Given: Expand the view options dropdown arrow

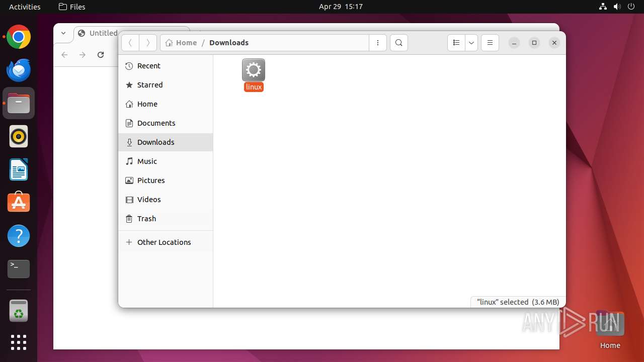Looking at the screenshot, I should (x=471, y=43).
